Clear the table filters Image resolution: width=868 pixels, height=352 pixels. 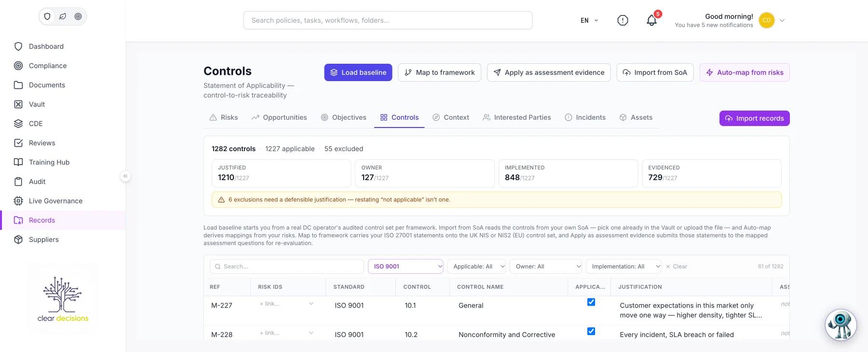[677, 267]
